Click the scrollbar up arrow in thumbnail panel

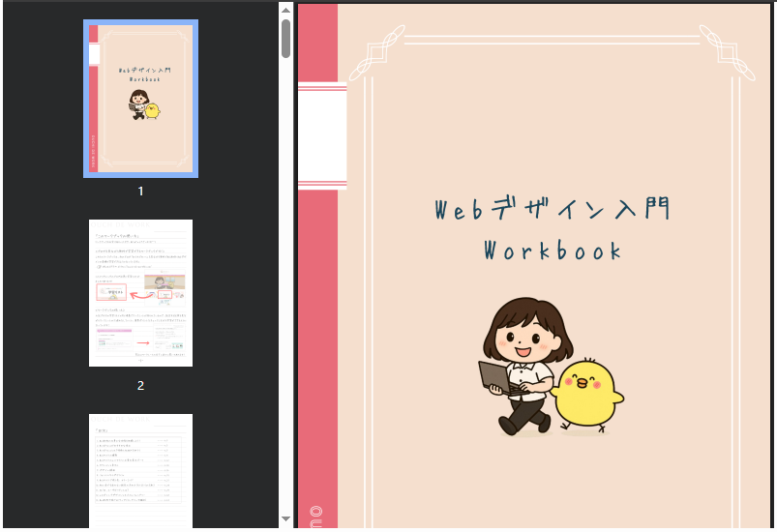(285, 9)
